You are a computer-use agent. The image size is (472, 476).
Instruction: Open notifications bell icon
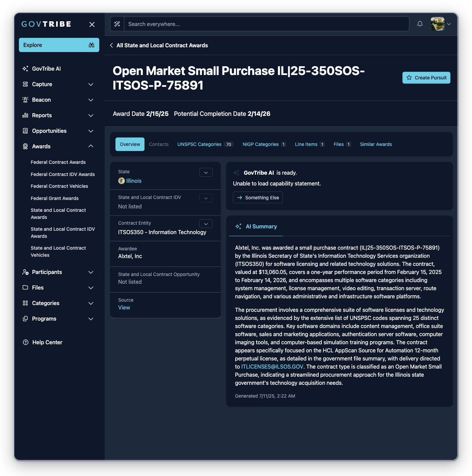point(420,24)
